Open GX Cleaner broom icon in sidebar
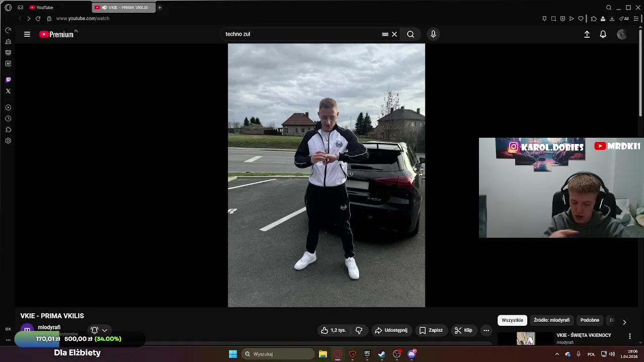The image size is (644, 362). point(8,42)
